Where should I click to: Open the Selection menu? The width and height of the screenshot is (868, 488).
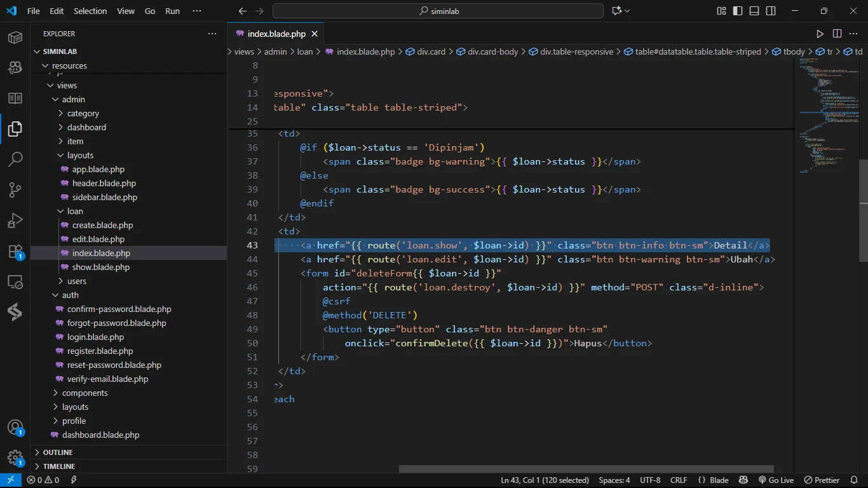(x=90, y=11)
